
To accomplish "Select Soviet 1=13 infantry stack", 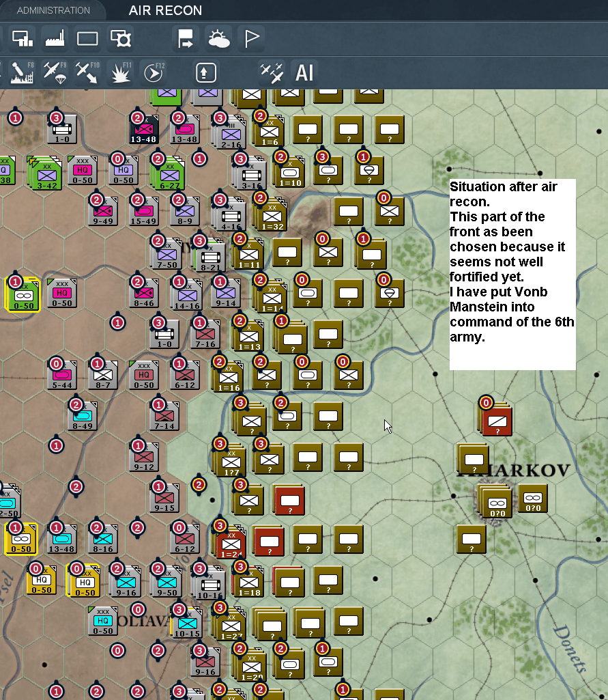I will coord(248,336).
